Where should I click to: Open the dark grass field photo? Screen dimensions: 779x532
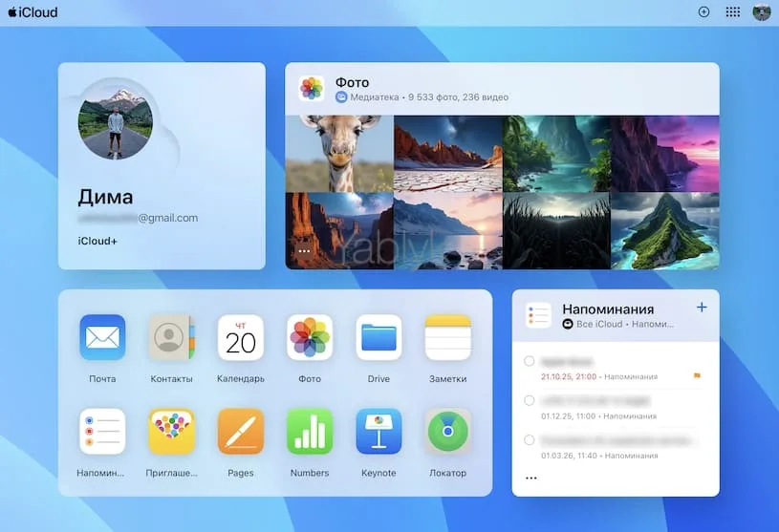(x=556, y=231)
